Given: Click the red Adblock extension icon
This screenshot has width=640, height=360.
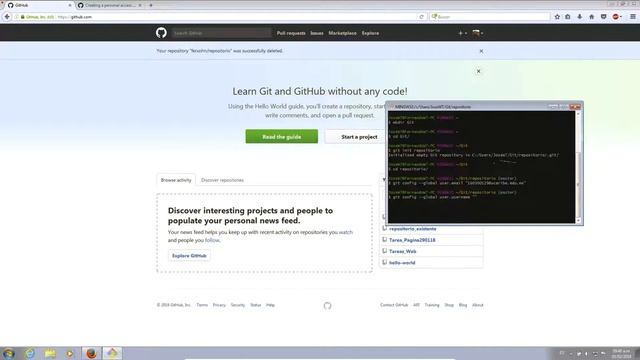Looking at the screenshot, I should pos(616,17).
